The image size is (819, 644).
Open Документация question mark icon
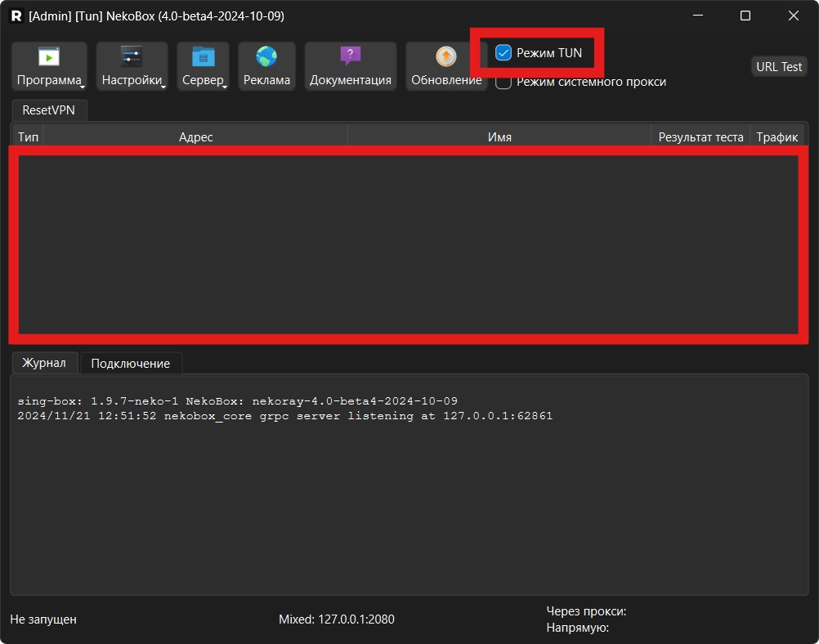tap(350, 57)
